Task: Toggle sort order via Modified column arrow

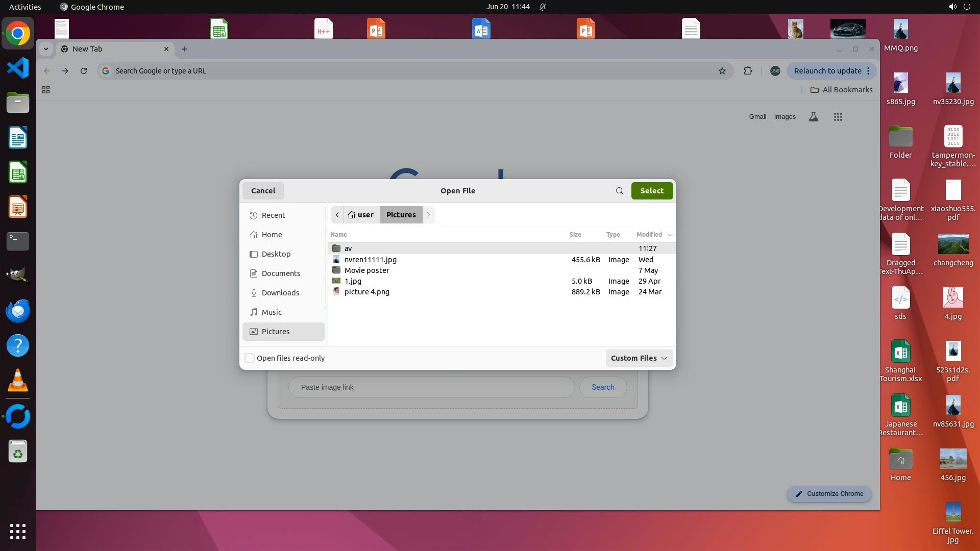Action: (x=670, y=235)
